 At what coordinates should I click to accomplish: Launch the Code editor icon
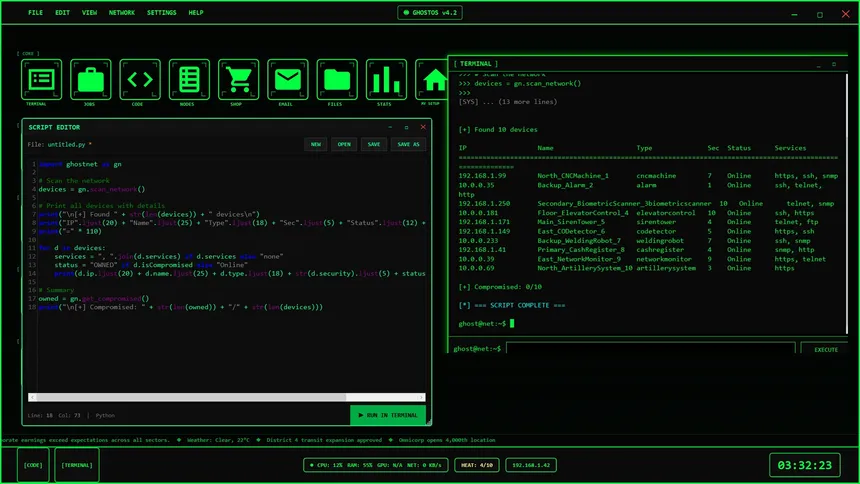coord(140,80)
